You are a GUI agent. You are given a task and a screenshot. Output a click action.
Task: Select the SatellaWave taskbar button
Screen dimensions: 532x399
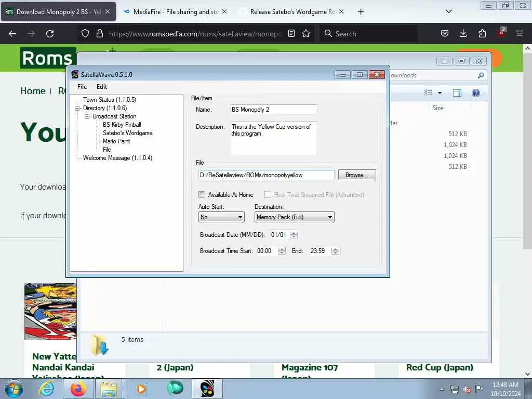(207, 389)
